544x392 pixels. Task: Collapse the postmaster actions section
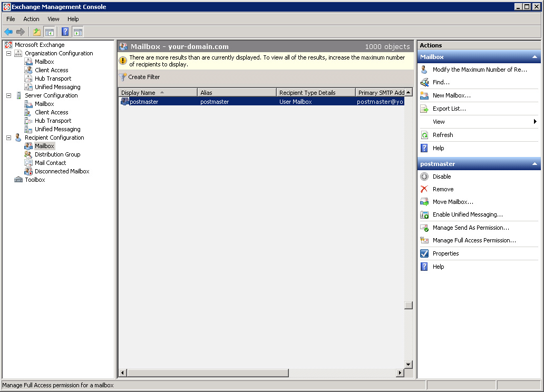click(535, 164)
